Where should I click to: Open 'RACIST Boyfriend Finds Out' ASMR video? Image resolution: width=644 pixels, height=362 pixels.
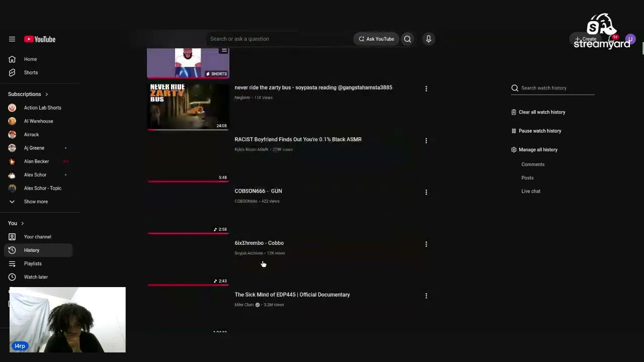tap(298, 139)
